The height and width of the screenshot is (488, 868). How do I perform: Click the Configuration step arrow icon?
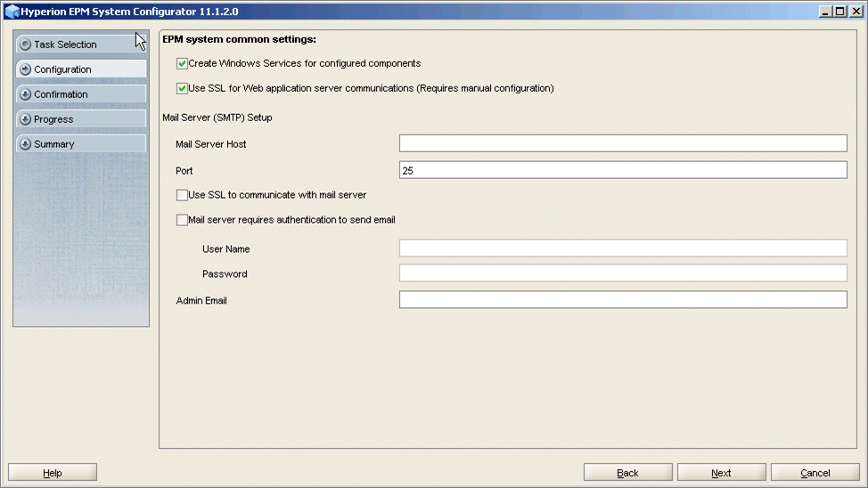[26, 69]
